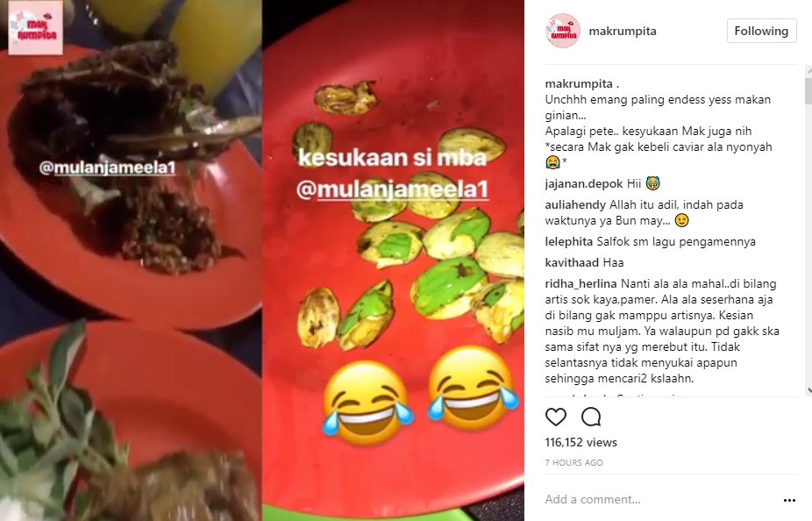Visit ridha_herlina commenter profile
Image resolution: width=812 pixels, height=521 pixels.
click(x=581, y=284)
